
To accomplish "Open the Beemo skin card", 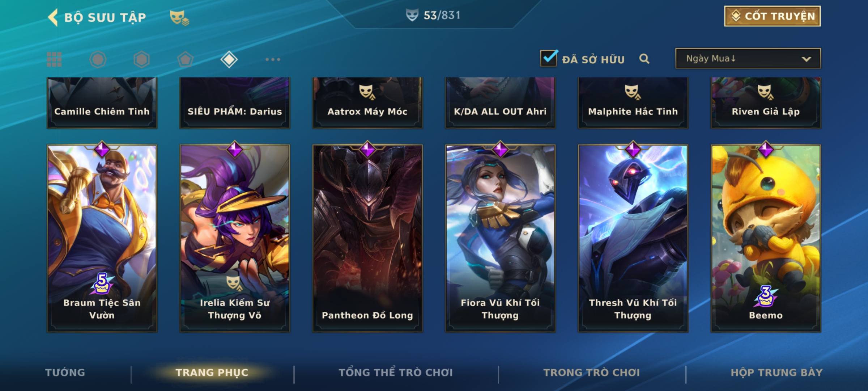I will pos(766,238).
